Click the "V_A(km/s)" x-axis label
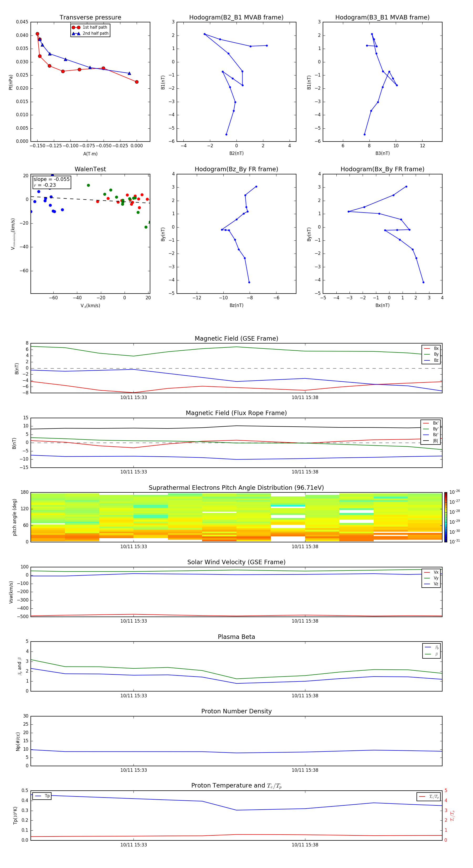 [90, 306]
